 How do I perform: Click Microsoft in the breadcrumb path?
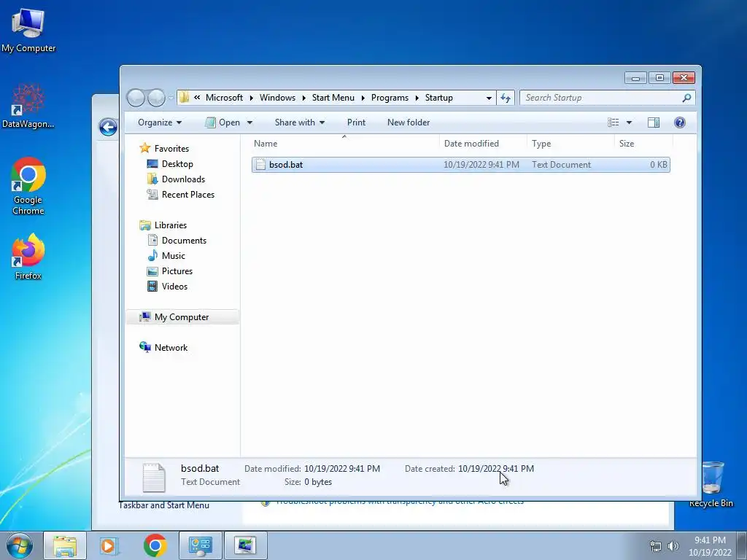click(224, 98)
